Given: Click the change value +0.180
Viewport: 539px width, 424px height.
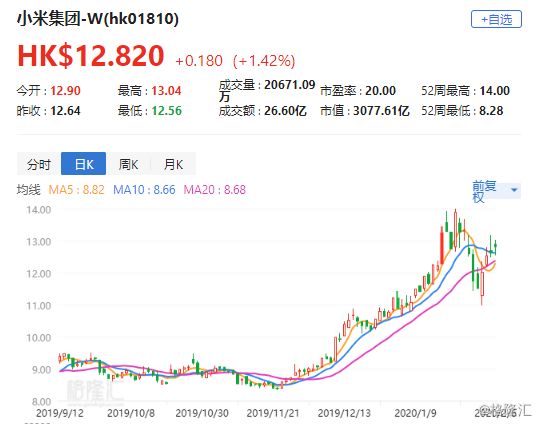Looking at the screenshot, I should (199, 61).
